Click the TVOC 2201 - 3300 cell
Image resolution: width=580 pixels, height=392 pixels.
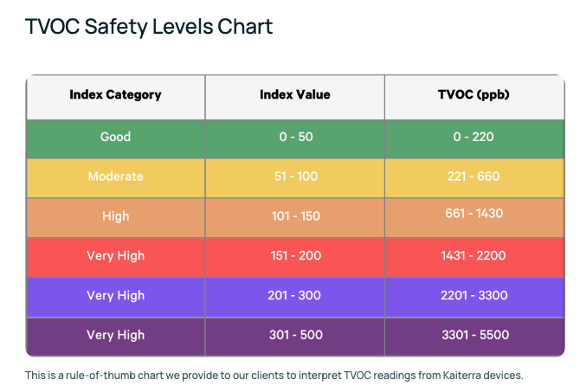474,298
